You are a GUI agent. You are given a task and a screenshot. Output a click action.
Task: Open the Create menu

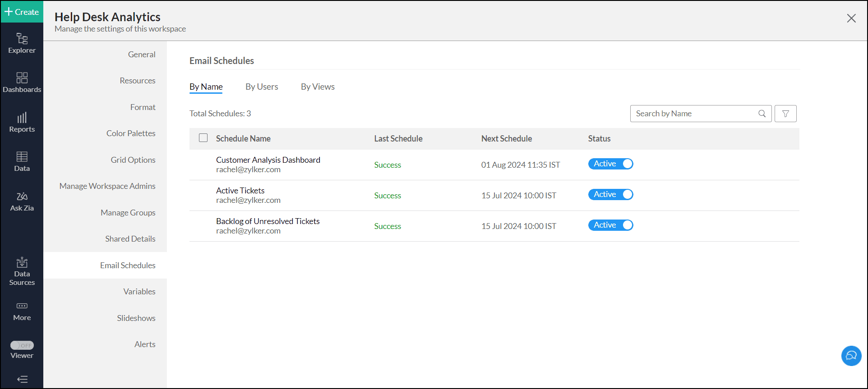pos(22,12)
